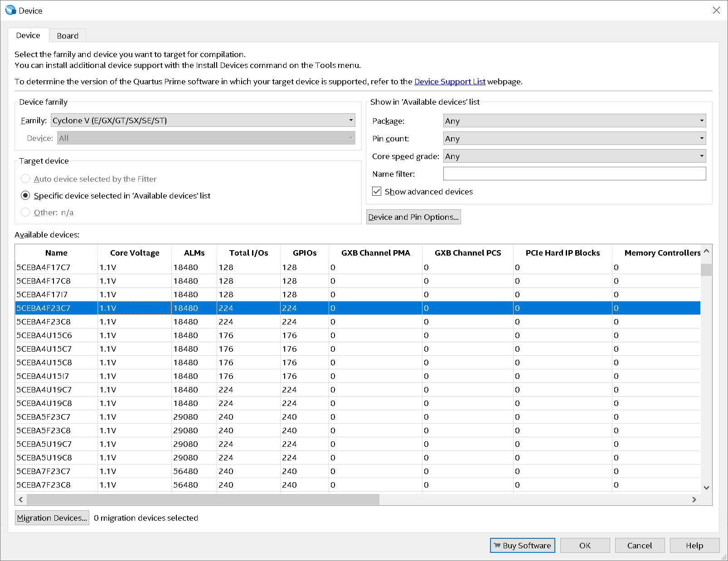
Task: Select the Other: n/a radio option
Action: pyautogui.click(x=26, y=213)
